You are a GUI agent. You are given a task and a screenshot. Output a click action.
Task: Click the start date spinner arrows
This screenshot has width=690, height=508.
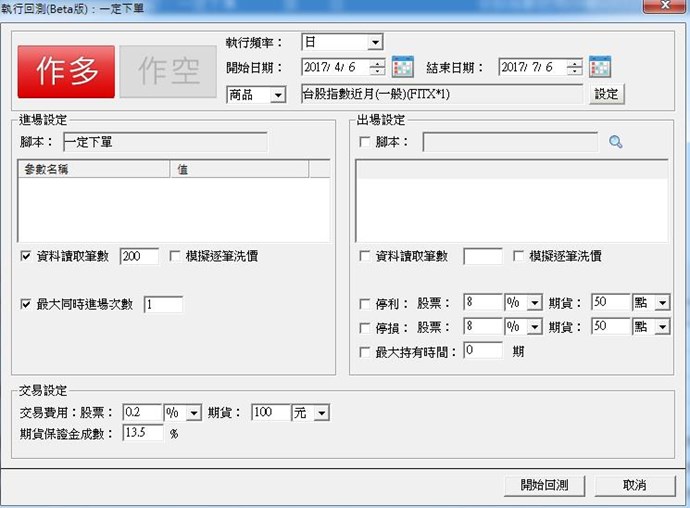[377, 68]
